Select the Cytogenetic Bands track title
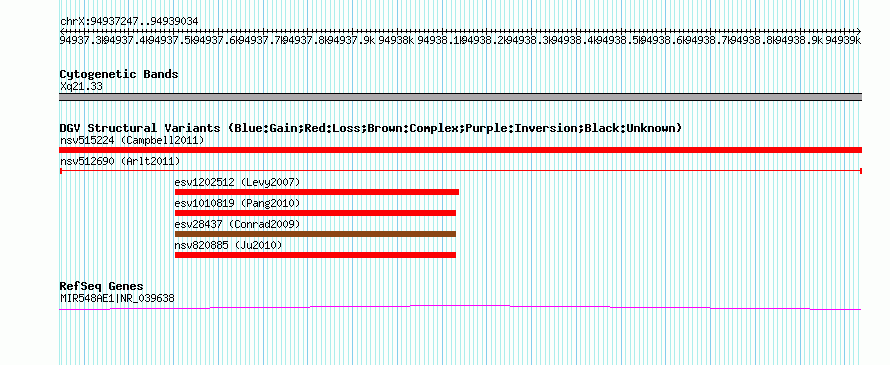The width and height of the screenshot is (890, 365). click(x=119, y=74)
